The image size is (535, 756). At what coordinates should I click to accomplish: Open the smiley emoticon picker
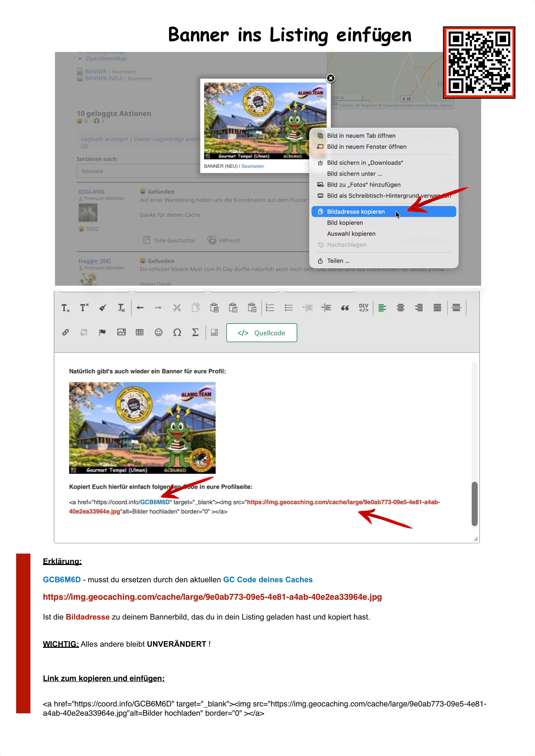[x=159, y=332]
